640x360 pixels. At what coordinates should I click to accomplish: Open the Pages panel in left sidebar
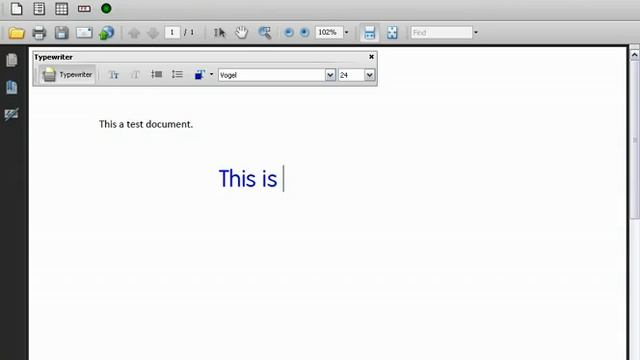coord(11,60)
